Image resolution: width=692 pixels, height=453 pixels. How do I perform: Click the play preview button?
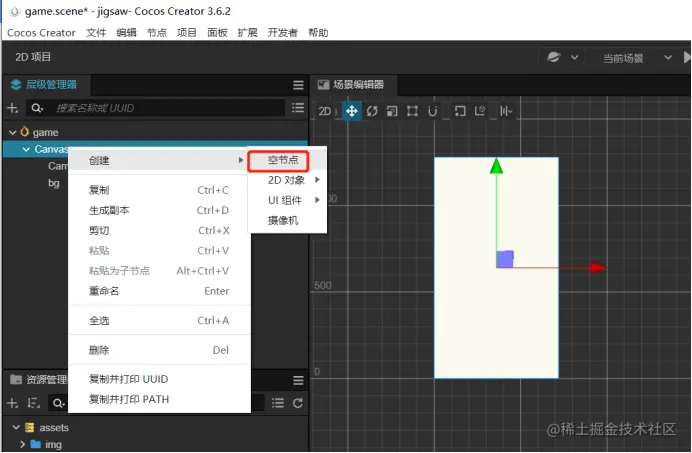[686, 57]
